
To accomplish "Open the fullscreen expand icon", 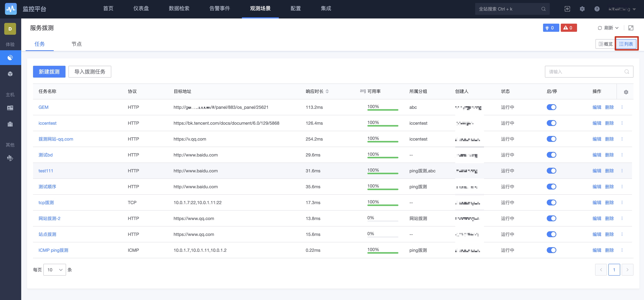I will pyautogui.click(x=631, y=28).
